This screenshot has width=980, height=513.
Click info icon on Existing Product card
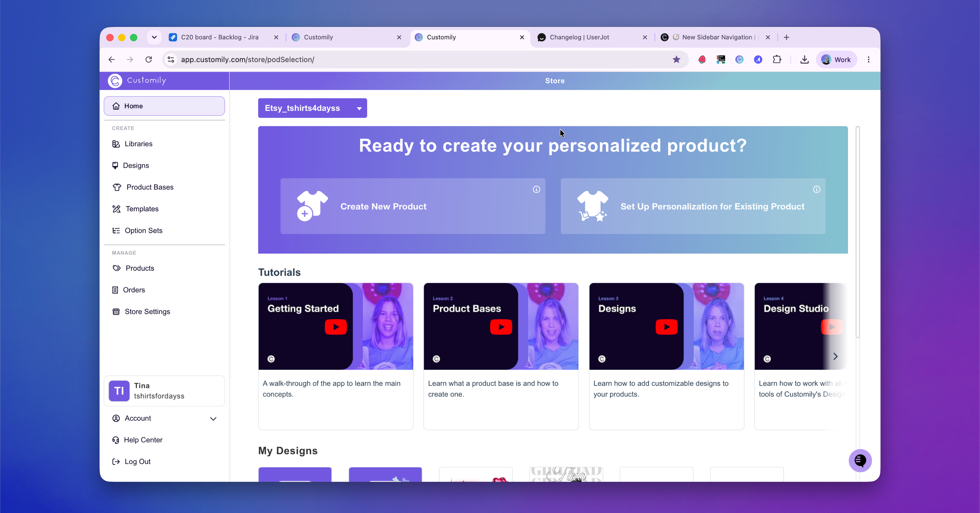tap(816, 189)
